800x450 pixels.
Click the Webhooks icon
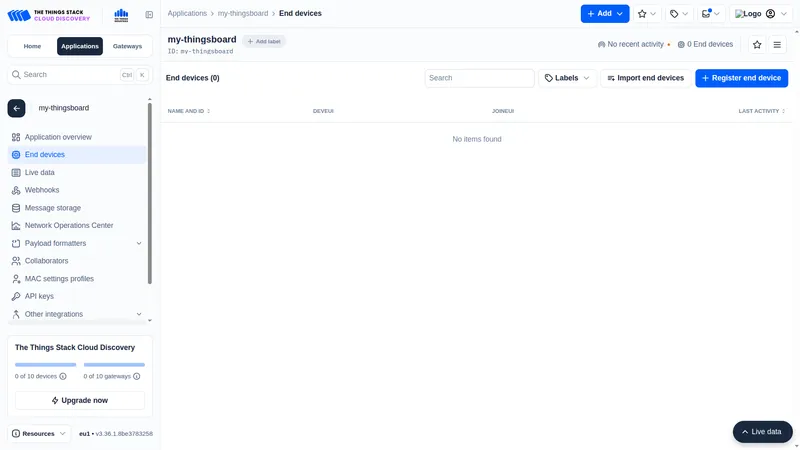[x=16, y=190]
